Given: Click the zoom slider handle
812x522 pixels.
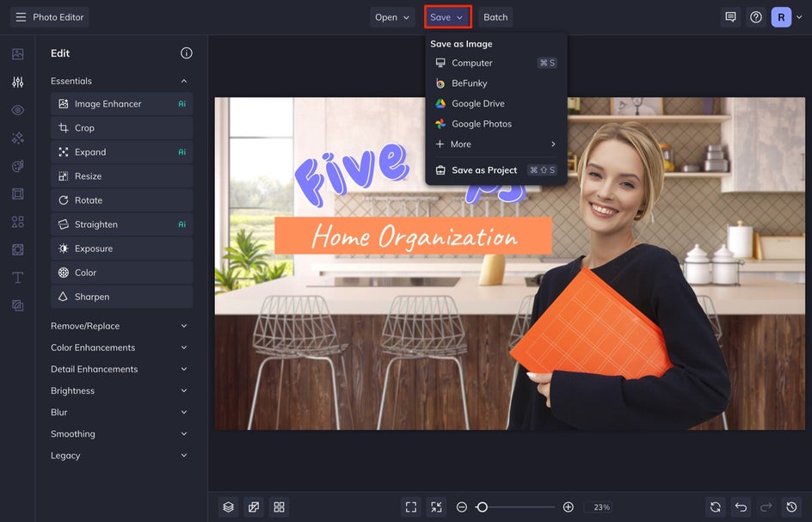Looking at the screenshot, I should [x=482, y=507].
